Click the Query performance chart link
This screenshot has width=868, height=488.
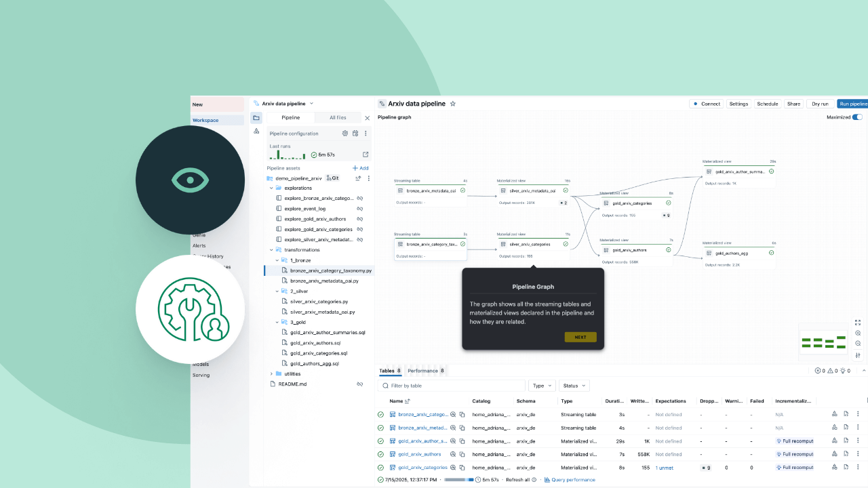coord(570,480)
